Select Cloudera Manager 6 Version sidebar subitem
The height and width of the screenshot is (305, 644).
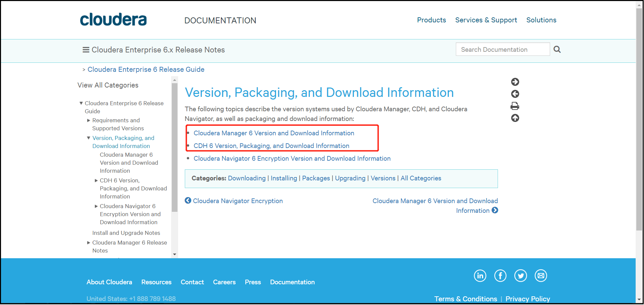point(129,163)
